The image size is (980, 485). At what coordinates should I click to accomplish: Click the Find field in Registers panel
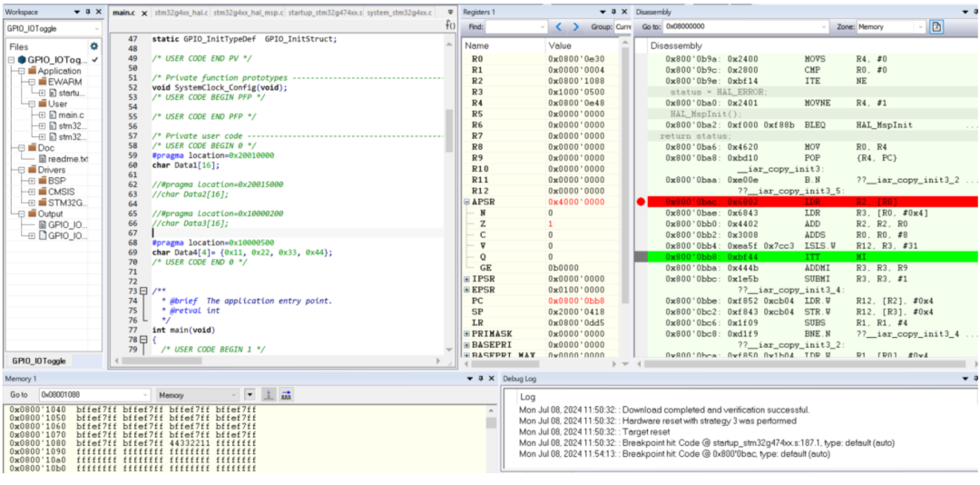pos(515,27)
